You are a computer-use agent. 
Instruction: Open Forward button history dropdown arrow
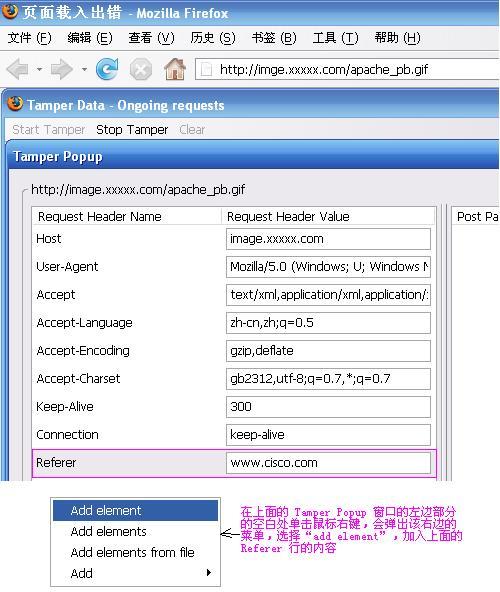pos(84,69)
